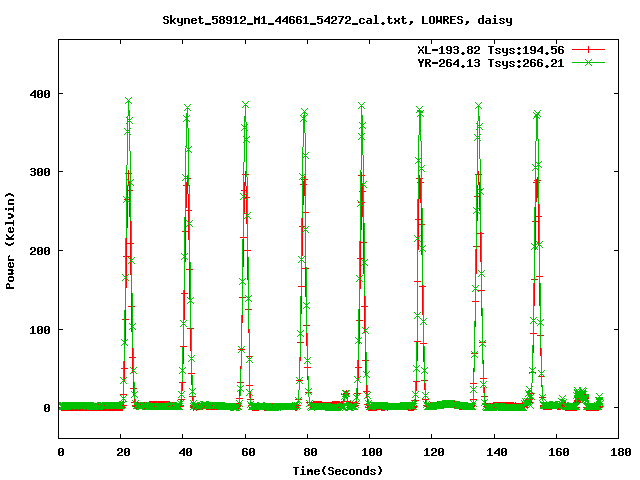Image resolution: width=640 pixels, height=480 pixels.
Task: Click y-axis tick label 400
Action: coord(40,94)
